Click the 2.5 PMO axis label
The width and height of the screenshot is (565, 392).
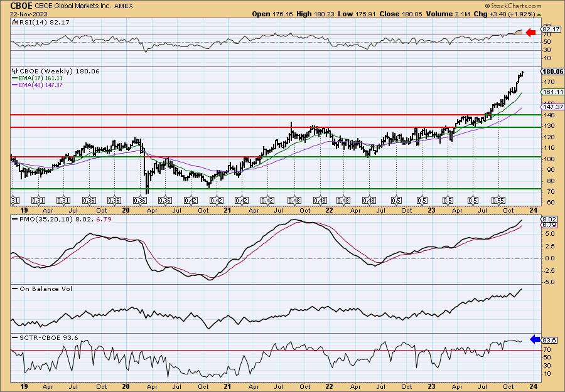click(x=549, y=246)
